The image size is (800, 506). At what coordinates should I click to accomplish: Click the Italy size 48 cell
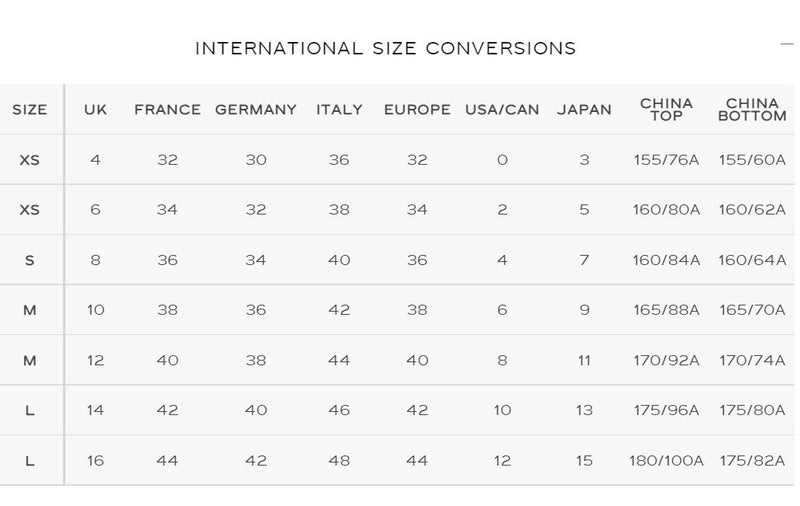tap(339, 461)
